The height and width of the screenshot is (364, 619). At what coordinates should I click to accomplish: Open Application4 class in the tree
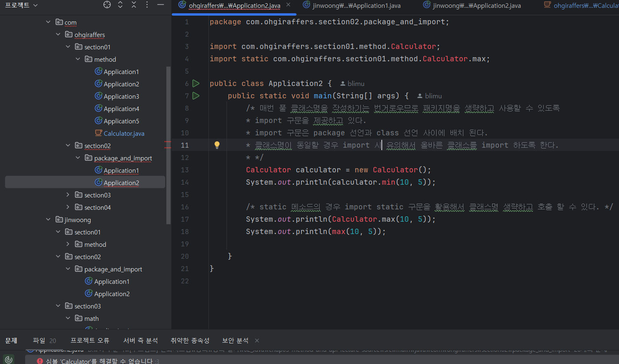pyautogui.click(x=117, y=109)
